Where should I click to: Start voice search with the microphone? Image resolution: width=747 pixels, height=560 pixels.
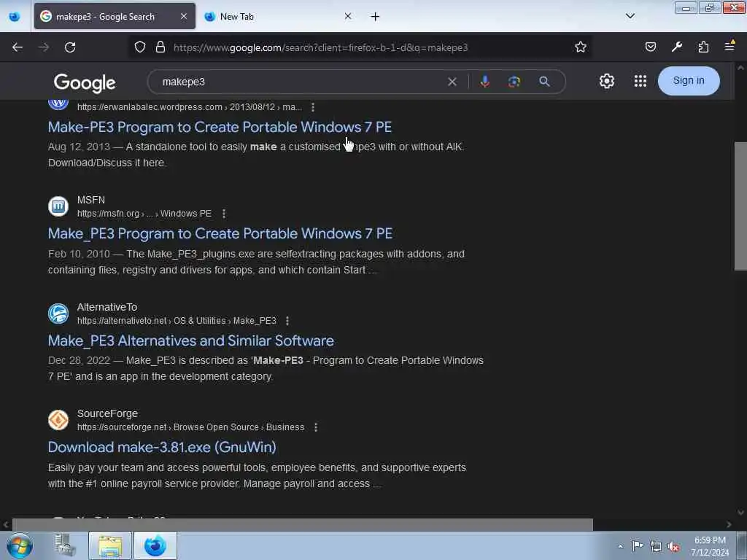tap(485, 82)
